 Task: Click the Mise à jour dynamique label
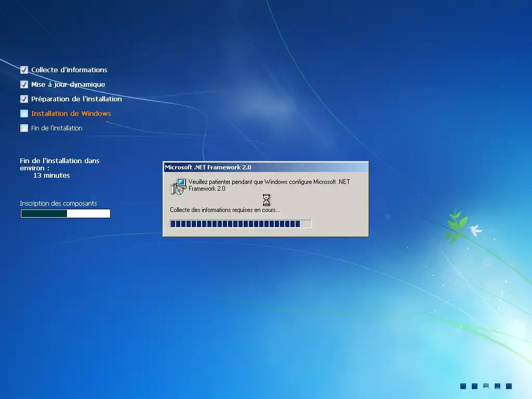click(x=68, y=85)
